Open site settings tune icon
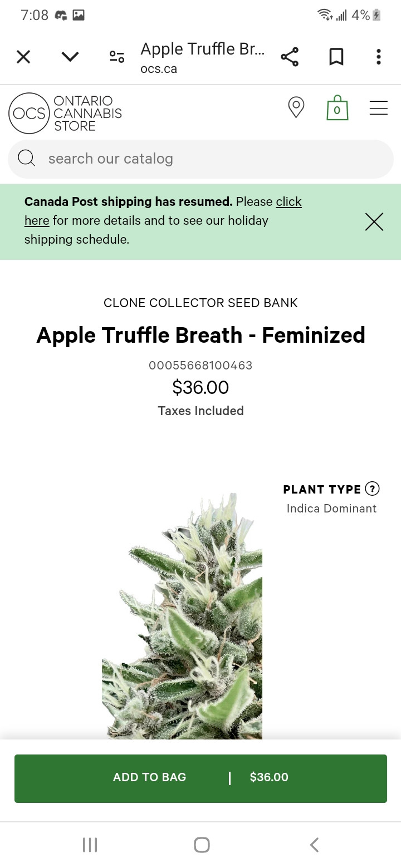The height and width of the screenshot is (868, 401). pyautogui.click(x=117, y=57)
